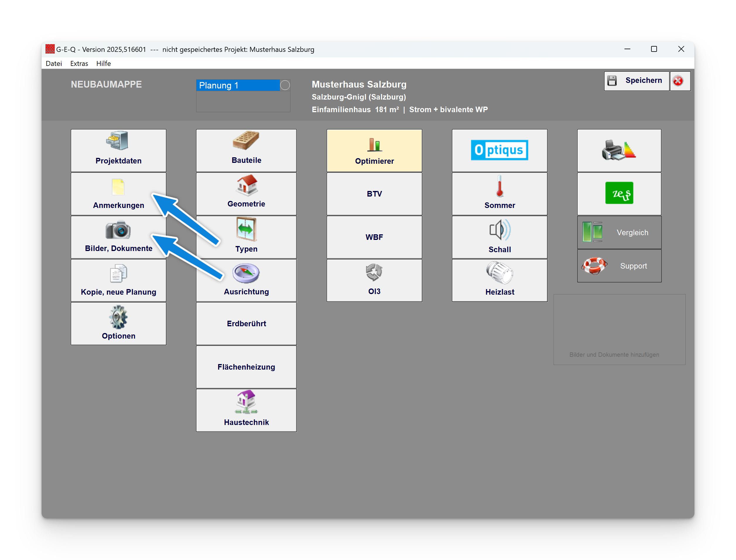Viewport: 736px width, 560px height.
Task: Open the Sommer thermometer icon
Action: [x=499, y=186]
